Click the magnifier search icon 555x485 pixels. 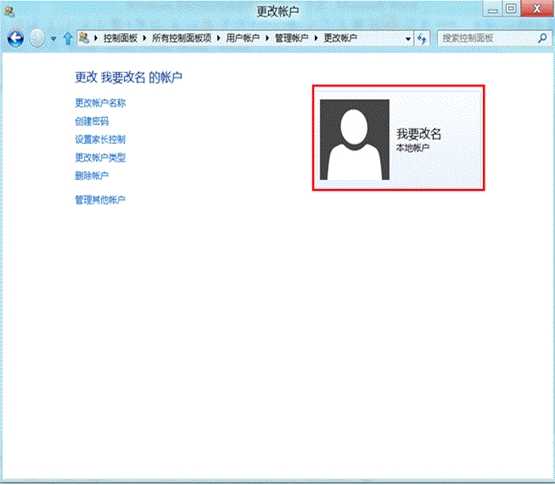point(543,38)
